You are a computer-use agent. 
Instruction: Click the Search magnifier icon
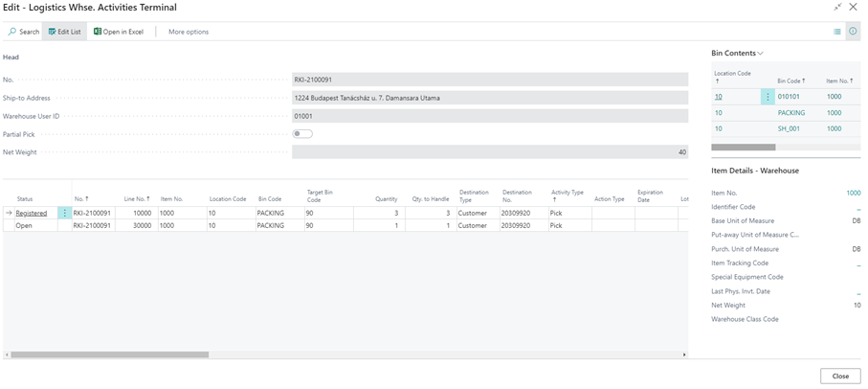12,32
